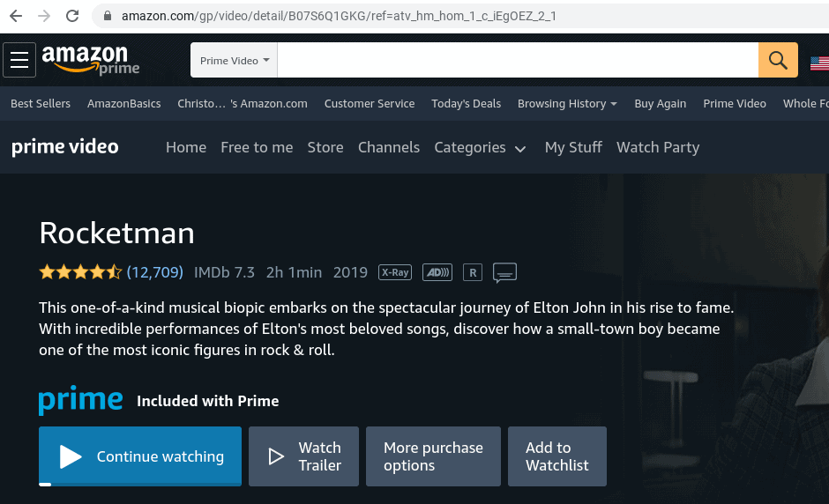The image size is (829, 504).
Task: Open the US flag language selector
Action: 819,63
